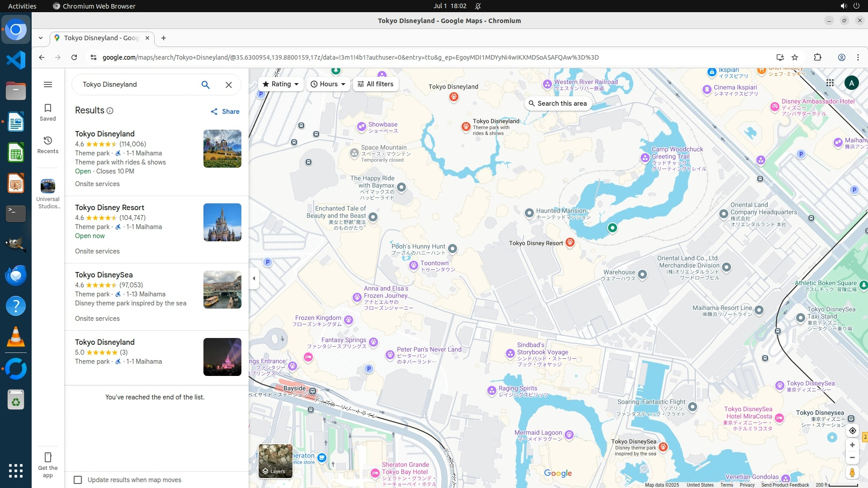
Task: Expand the Rating filter dropdown
Action: (x=281, y=84)
